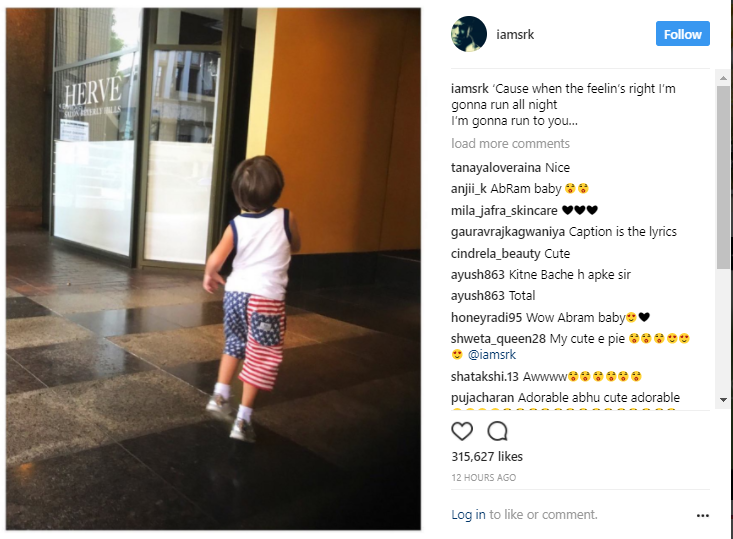The image size is (733, 539).
Task: Click the scrollbar up arrow
Action: (723, 78)
